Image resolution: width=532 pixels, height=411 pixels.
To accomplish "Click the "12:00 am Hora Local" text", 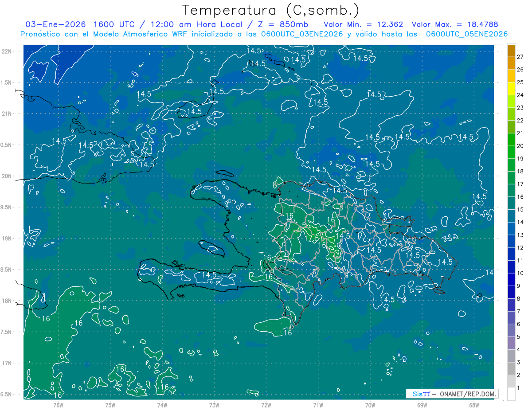I will coord(197,24).
